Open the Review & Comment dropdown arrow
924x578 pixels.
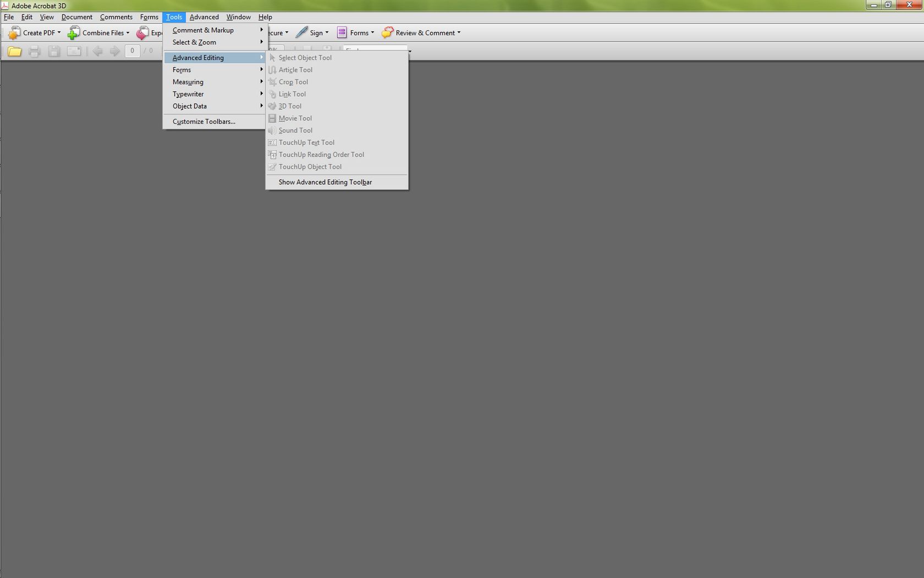tap(459, 32)
